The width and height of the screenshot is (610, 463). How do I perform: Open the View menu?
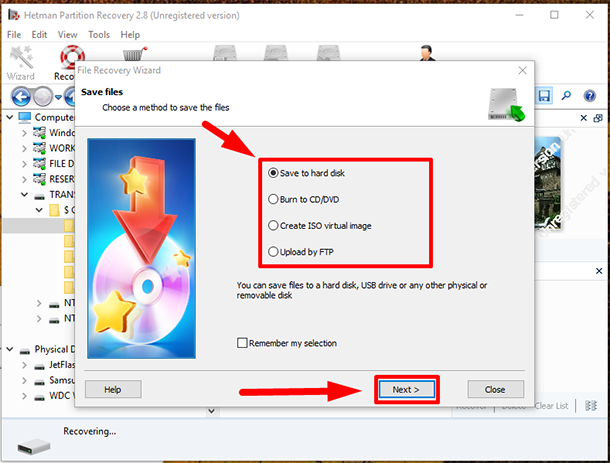[67, 35]
